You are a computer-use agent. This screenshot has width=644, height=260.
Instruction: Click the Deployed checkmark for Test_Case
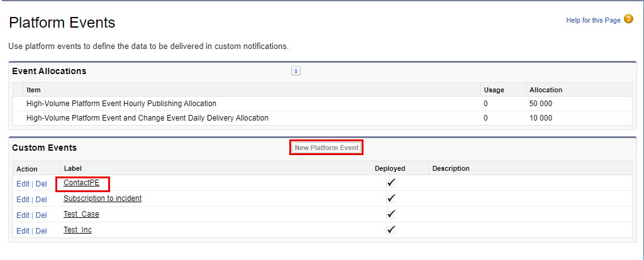point(391,214)
